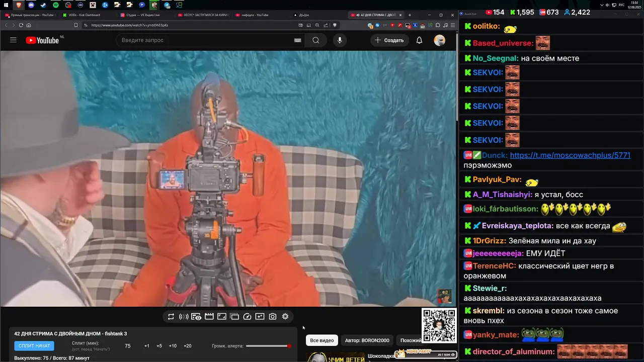Open playback speed gauge icon

247,316
